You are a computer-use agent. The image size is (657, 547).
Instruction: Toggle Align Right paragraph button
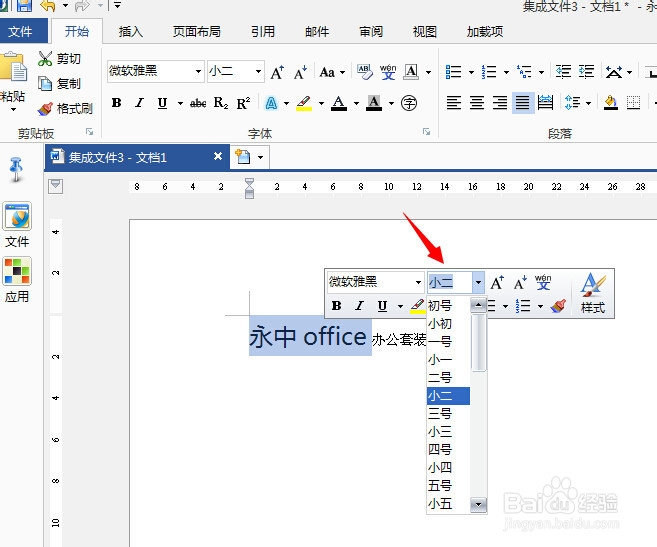click(500, 103)
